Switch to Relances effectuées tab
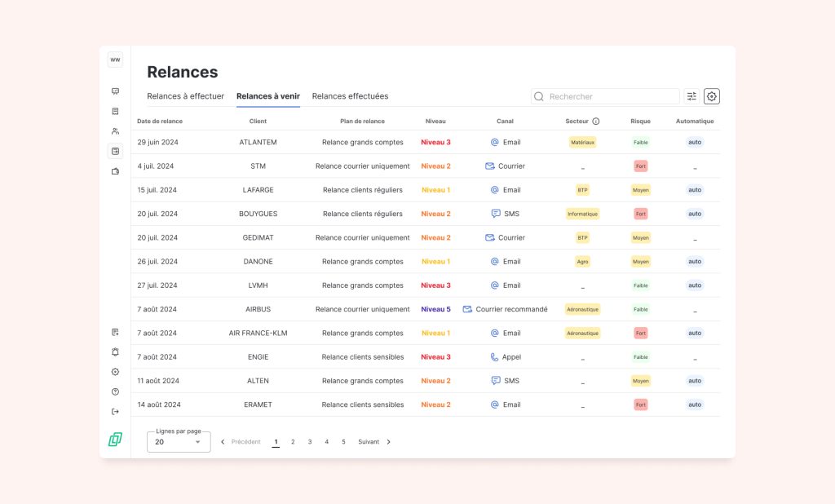The width and height of the screenshot is (835, 504). (x=350, y=96)
